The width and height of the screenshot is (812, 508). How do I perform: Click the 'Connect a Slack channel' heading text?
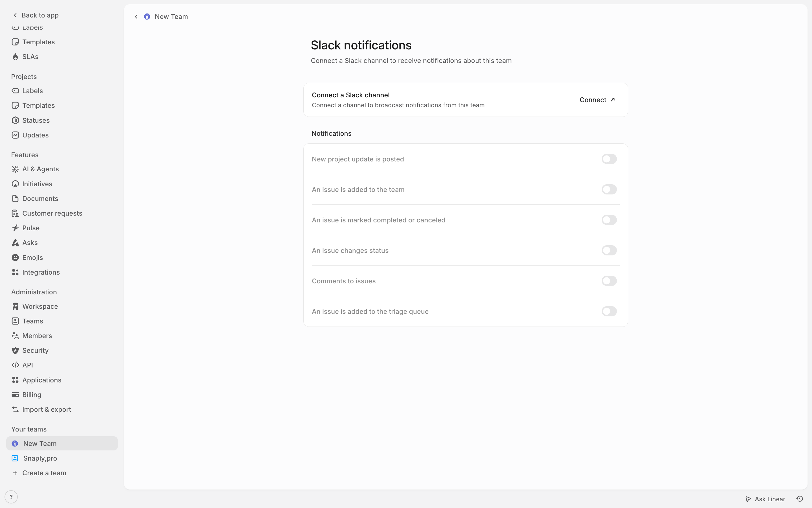tap(351, 95)
